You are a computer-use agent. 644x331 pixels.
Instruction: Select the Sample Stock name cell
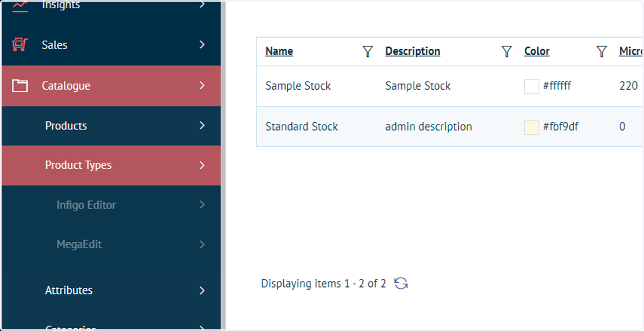298,86
